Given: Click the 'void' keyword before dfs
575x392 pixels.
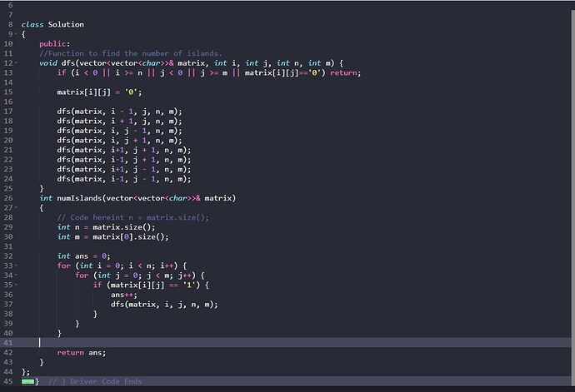Looking at the screenshot, I should (48, 63).
